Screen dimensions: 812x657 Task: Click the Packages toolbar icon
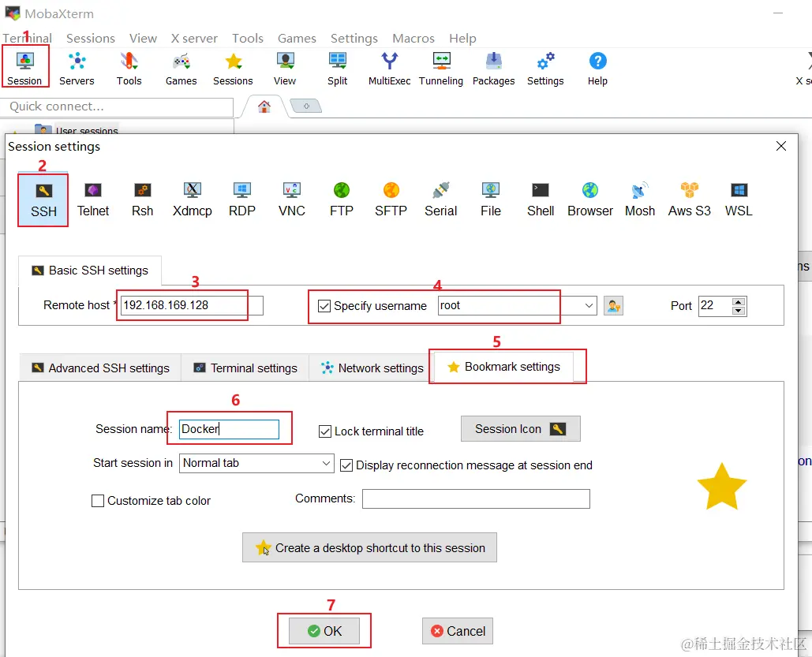coord(493,68)
